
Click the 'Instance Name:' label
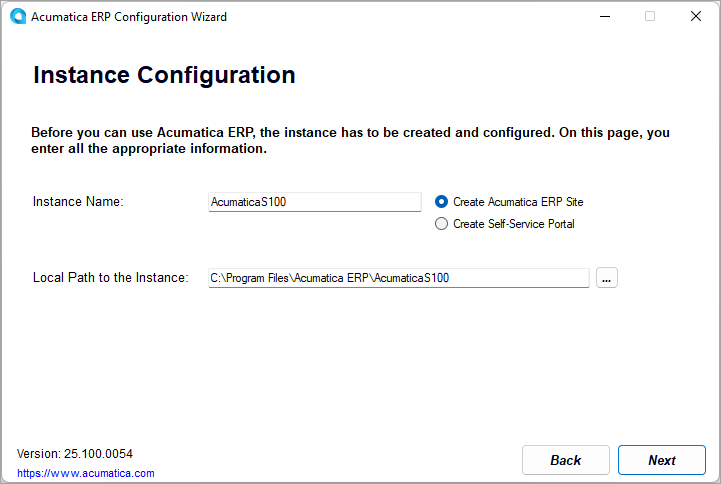(78, 202)
